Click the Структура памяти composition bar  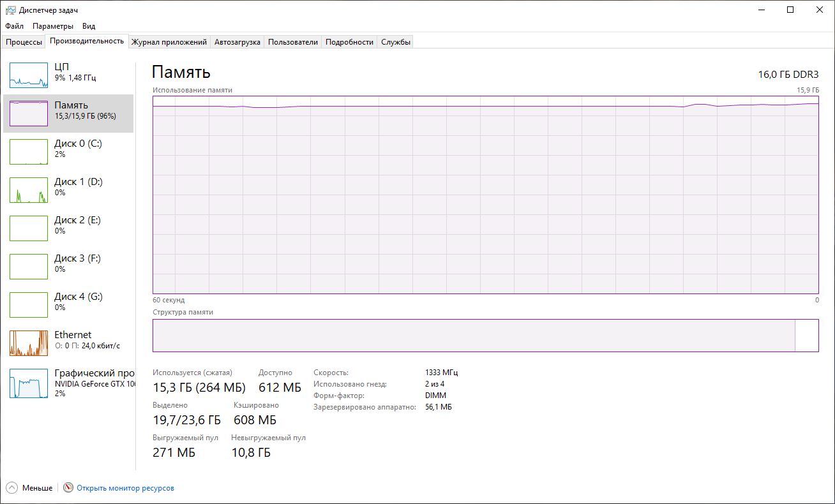click(x=473, y=335)
